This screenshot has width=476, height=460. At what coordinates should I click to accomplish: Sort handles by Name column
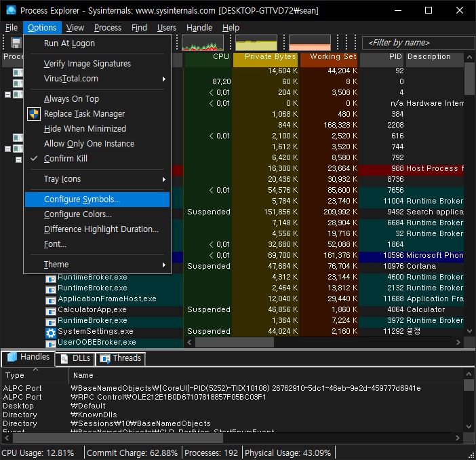tap(266, 376)
